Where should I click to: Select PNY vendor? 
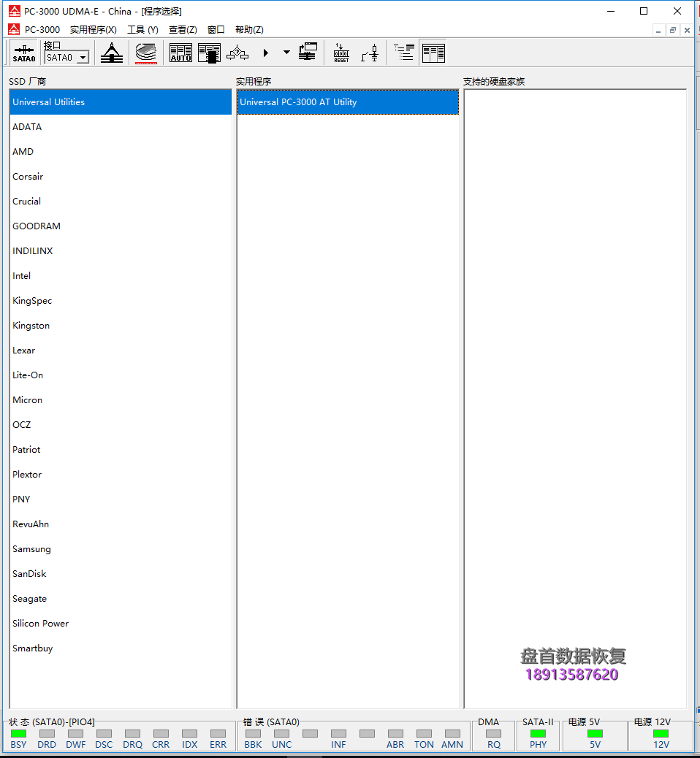pyautogui.click(x=121, y=499)
